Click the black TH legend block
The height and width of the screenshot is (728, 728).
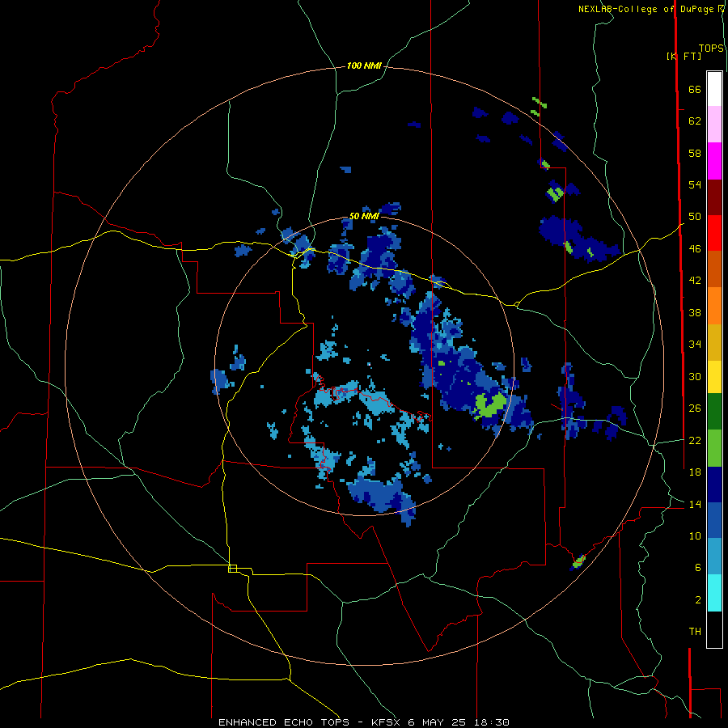[714, 629]
